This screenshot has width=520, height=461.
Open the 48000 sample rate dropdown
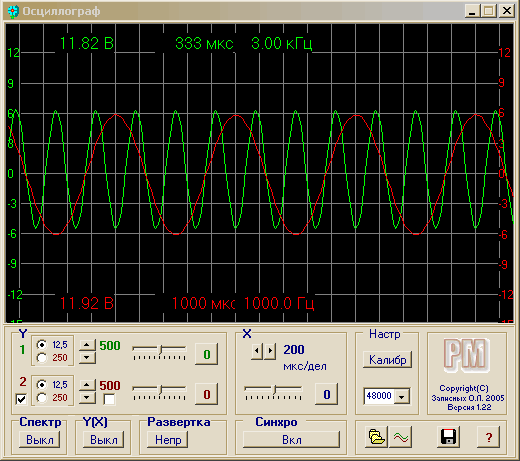pos(402,396)
